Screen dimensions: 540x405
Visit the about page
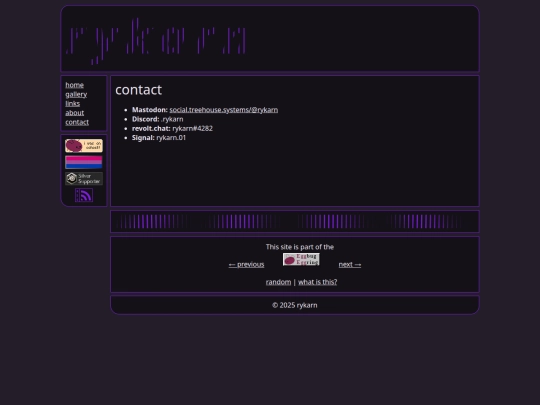click(75, 113)
